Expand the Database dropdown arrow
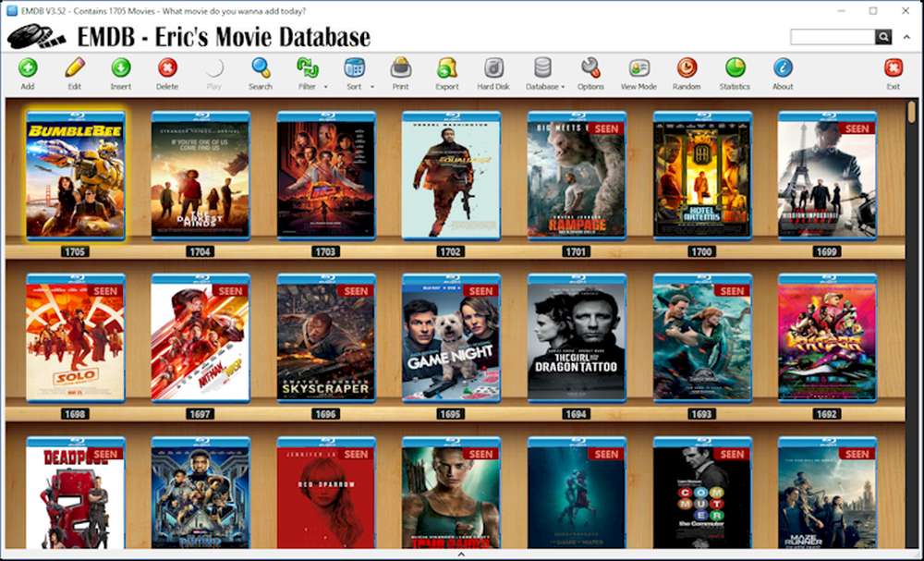 (x=563, y=87)
